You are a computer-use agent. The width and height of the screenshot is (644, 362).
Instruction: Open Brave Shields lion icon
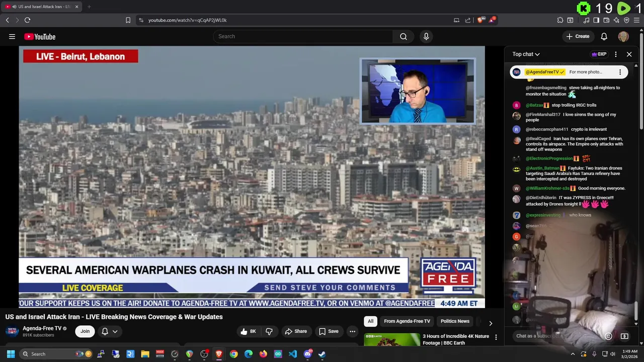pos(480,20)
